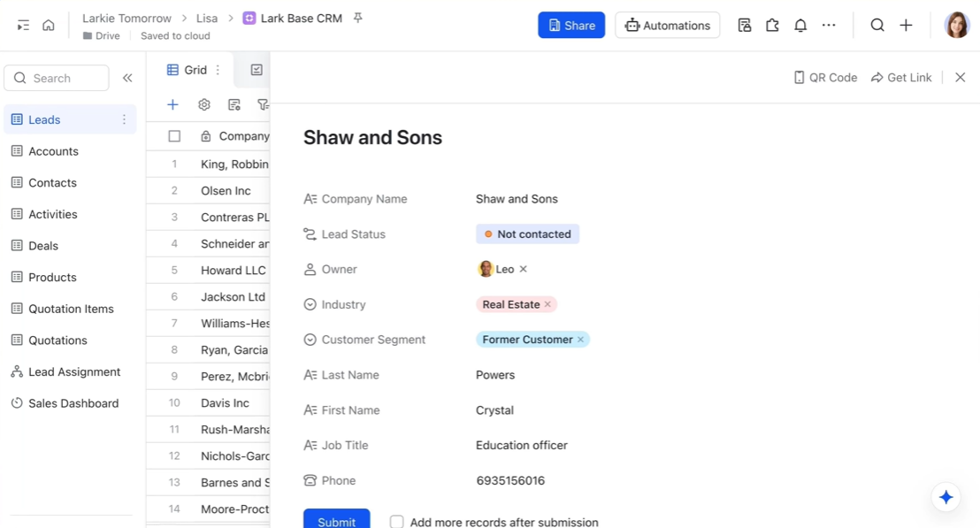Click the sidebar Search field
Screen dimensions: 980x528
pos(57,78)
